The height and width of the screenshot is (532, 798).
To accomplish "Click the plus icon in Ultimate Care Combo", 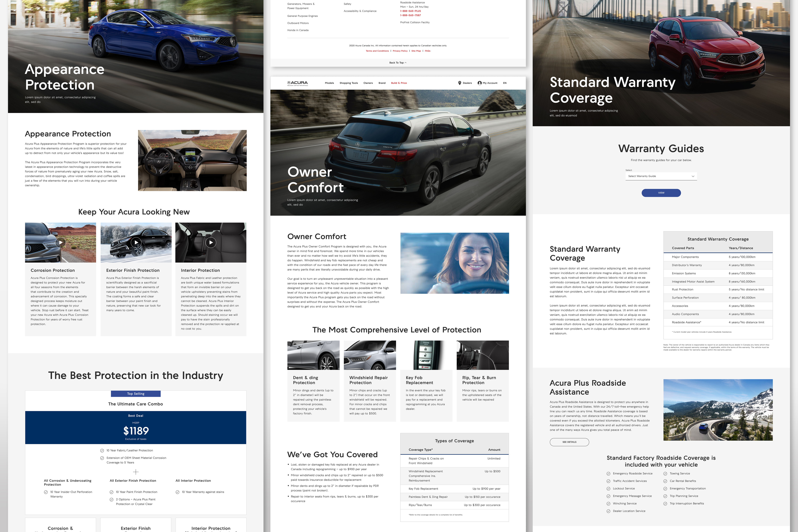I will click(136, 472).
